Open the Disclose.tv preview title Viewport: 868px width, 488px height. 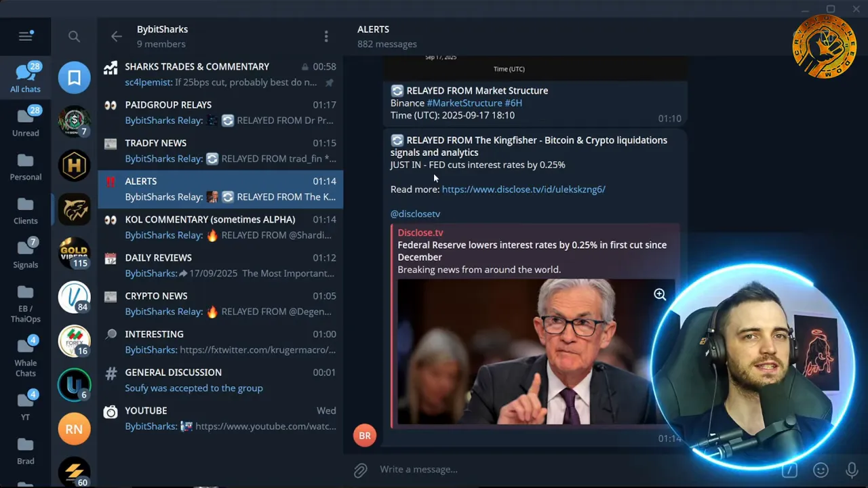(532, 251)
